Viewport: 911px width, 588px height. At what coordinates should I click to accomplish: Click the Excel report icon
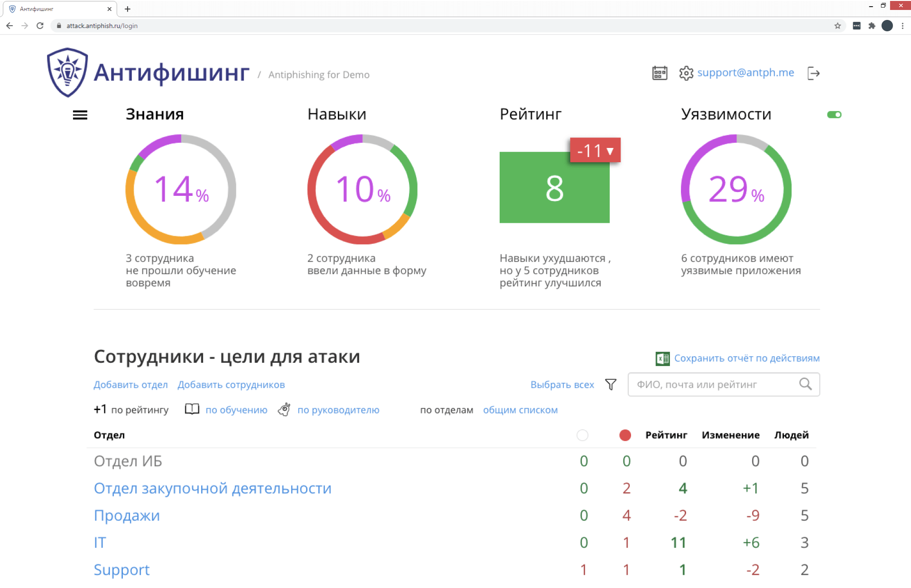point(662,358)
